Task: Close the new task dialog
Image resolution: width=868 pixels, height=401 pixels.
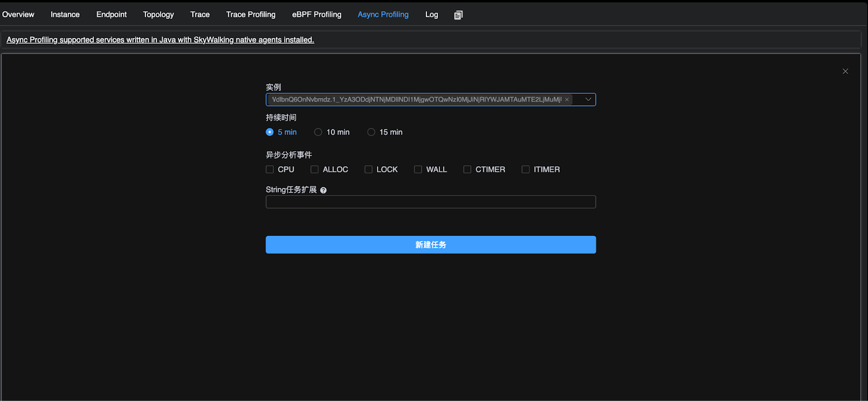Action: (845, 71)
